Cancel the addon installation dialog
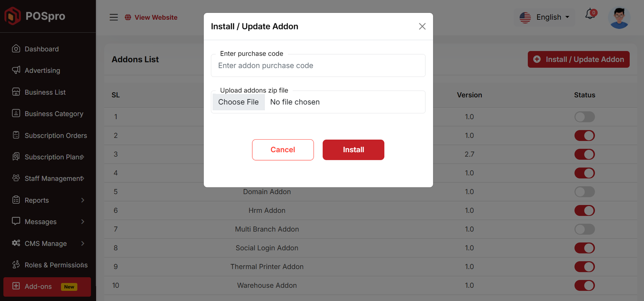The width and height of the screenshot is (644, 301). [x=283, y=150]
